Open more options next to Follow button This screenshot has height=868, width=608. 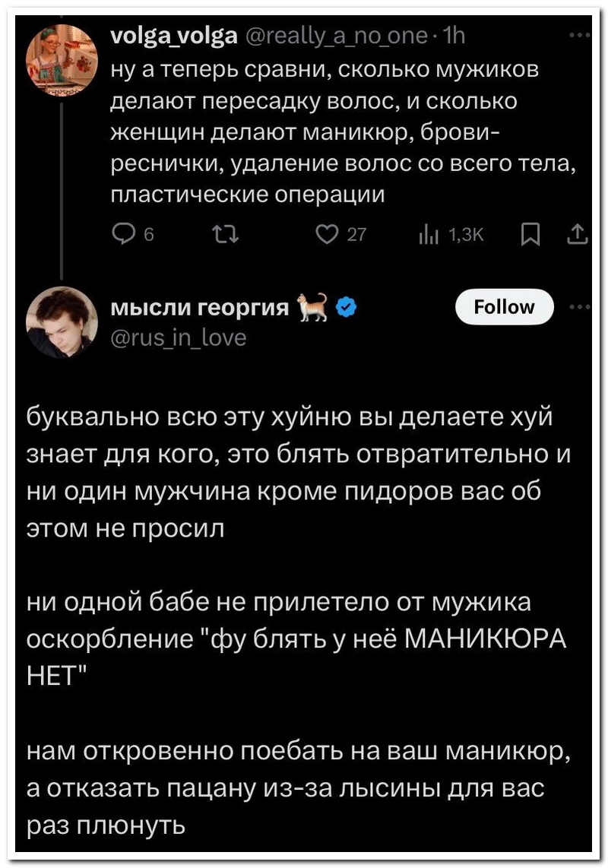click(581, 306)
